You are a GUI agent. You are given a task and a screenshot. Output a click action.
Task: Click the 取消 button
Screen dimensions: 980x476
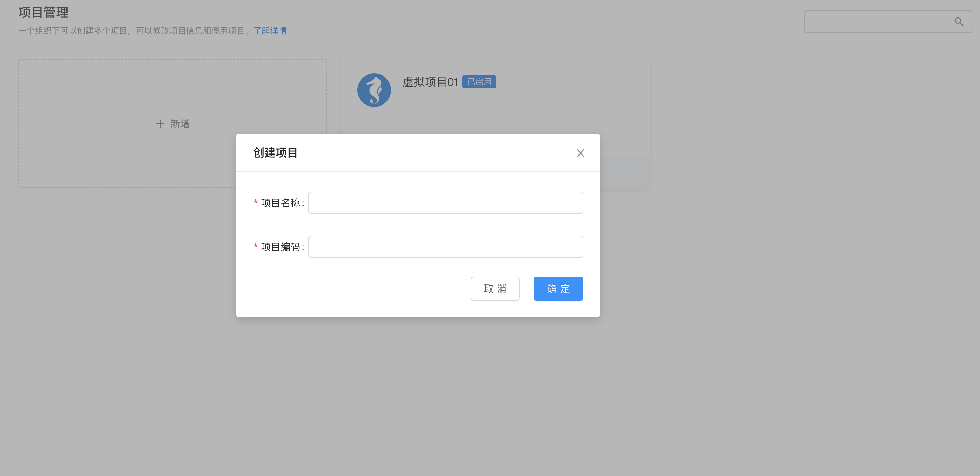point(495,289)
